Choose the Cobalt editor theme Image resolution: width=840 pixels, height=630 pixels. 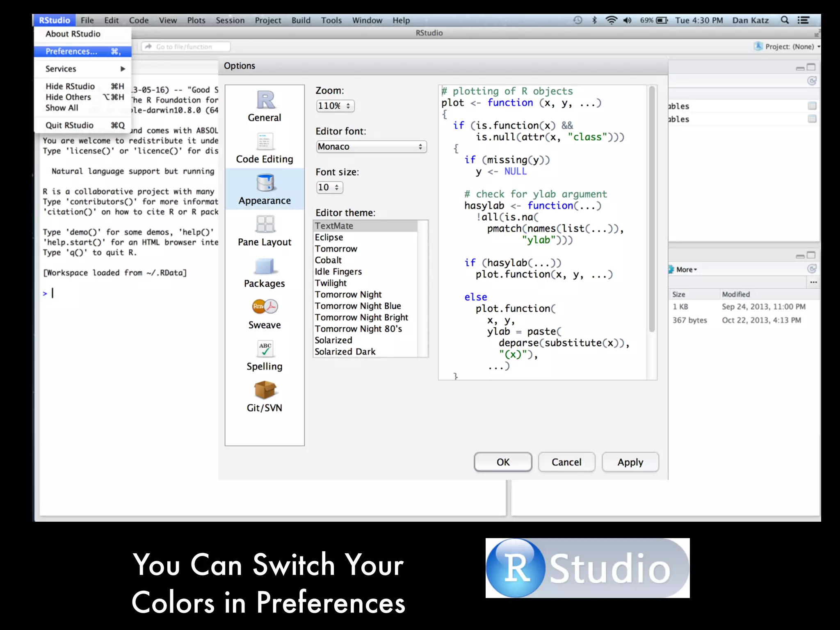[328, 260]
